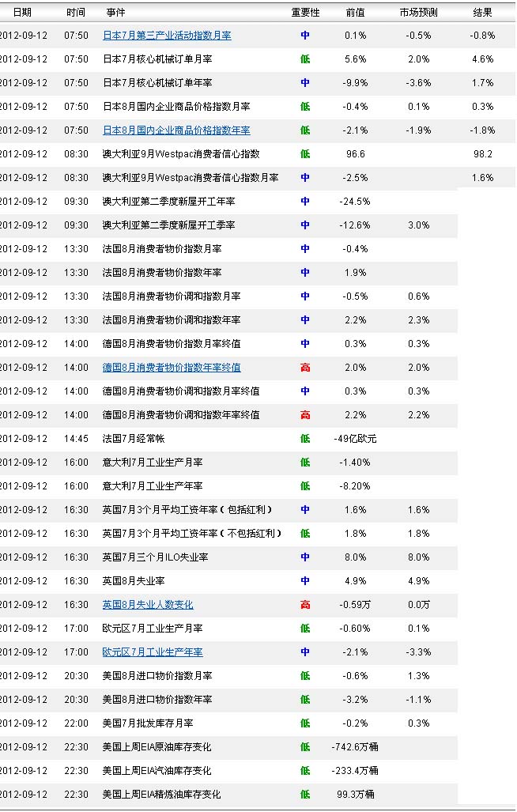The image size is (517, 812).
Task: Select 澳大利亚9月Westpac消费者信心指数 row text
Action: click(x=181, y=154)
